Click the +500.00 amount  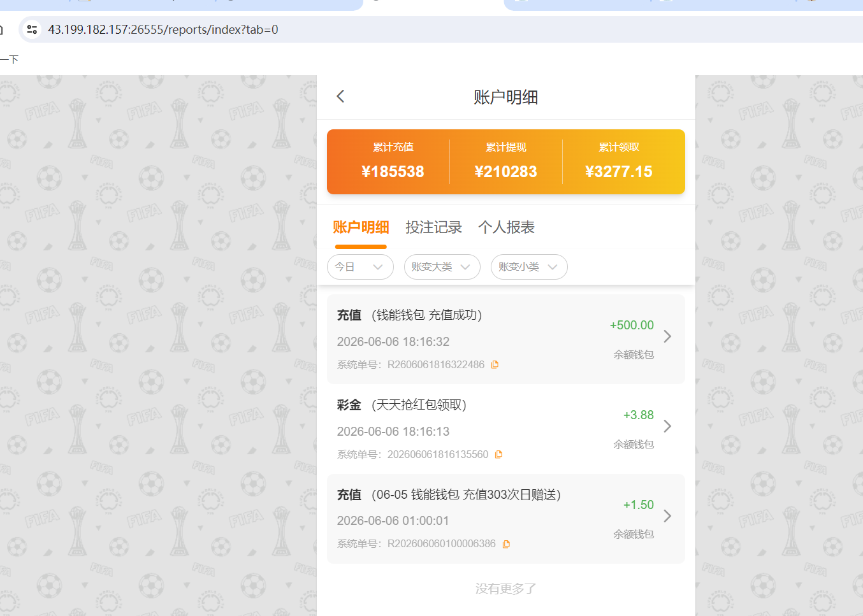point(632,325)
